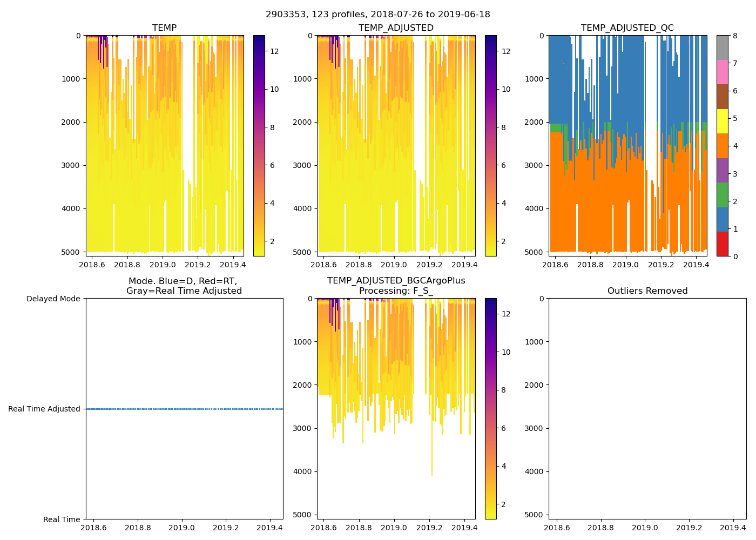Screen dimensions: 756x540
Task: Click the blue segment of the QC colorbar
Action: 722,219
